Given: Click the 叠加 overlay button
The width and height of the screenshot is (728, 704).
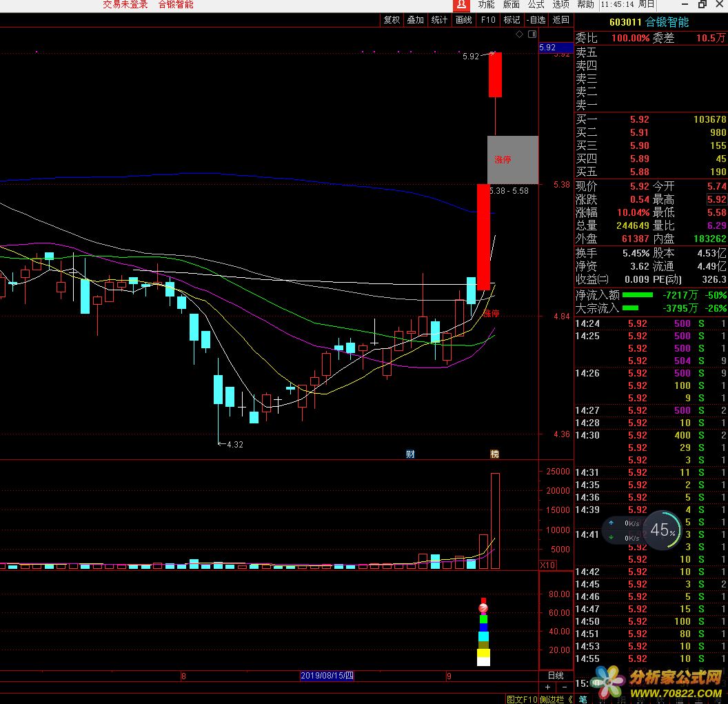Looking at the screenshot, I should 416,20.
